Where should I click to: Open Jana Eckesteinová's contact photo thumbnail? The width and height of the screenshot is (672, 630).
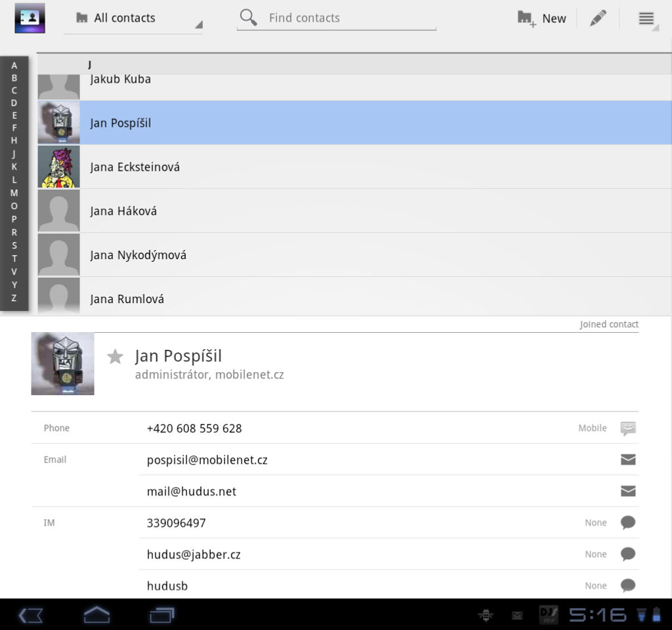[58, 166]
